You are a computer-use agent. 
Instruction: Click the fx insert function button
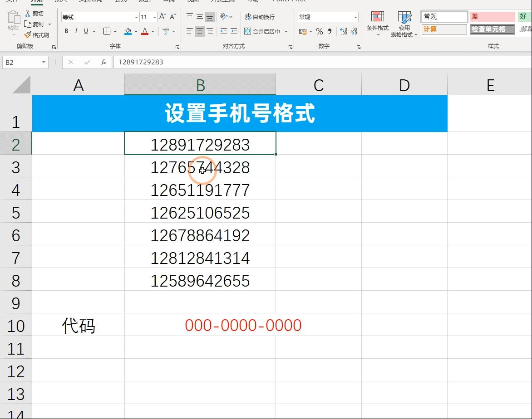click(x=103, y=62)
